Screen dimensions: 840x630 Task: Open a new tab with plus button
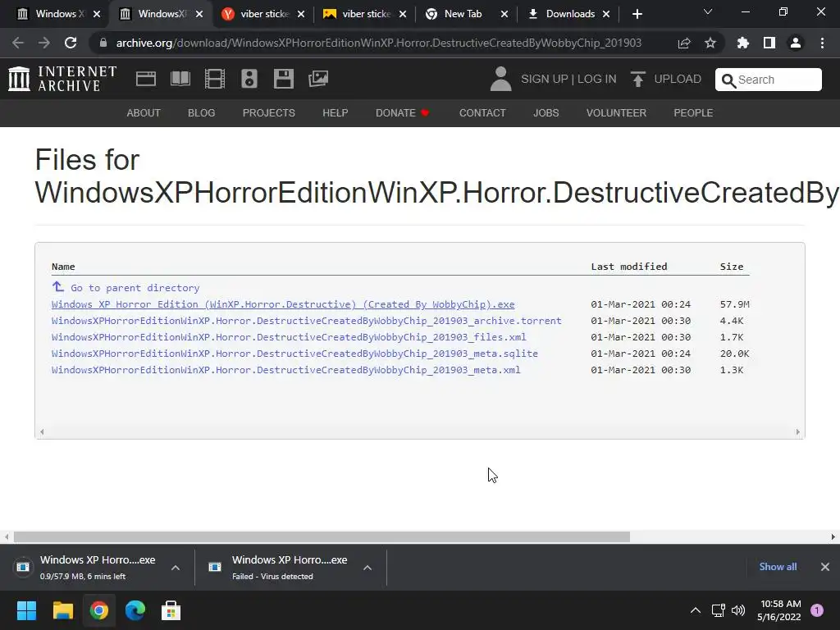point(637,14)
